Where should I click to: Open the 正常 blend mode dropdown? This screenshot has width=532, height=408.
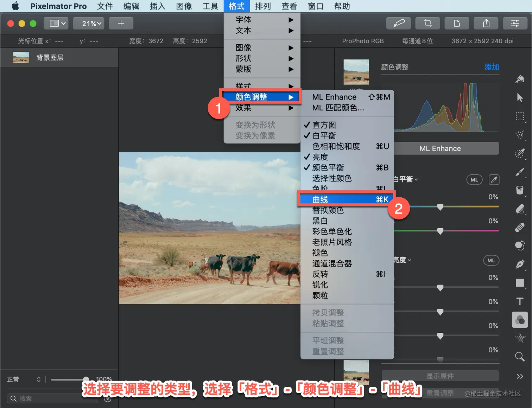point(24,379)
